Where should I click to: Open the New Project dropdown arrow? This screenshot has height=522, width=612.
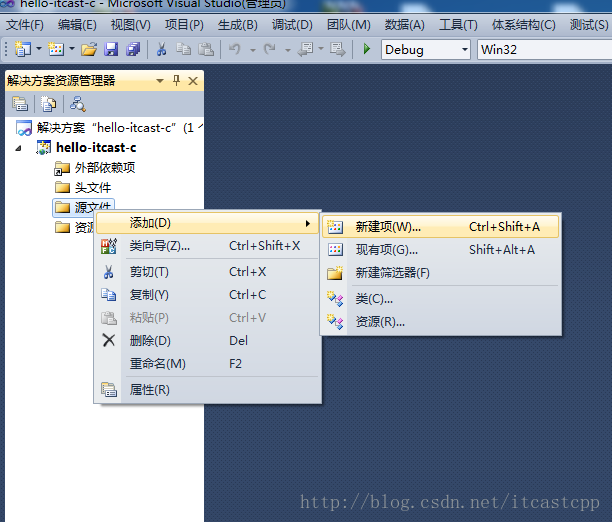(39, 49)
